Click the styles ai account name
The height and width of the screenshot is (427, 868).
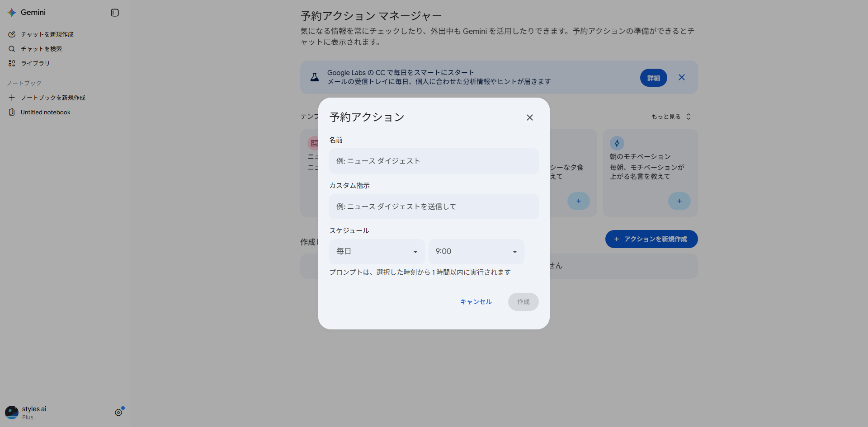point(34,409)
